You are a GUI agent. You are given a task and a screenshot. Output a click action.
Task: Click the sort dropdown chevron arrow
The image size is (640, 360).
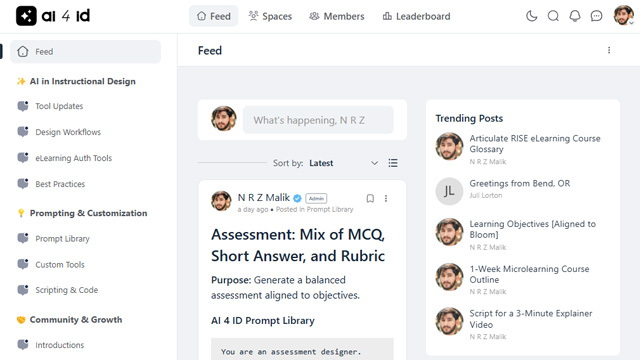point(374,163)
